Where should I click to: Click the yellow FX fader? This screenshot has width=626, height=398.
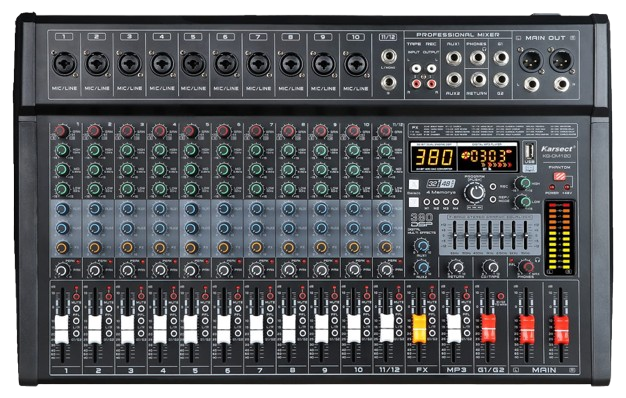tap(419, 329)
